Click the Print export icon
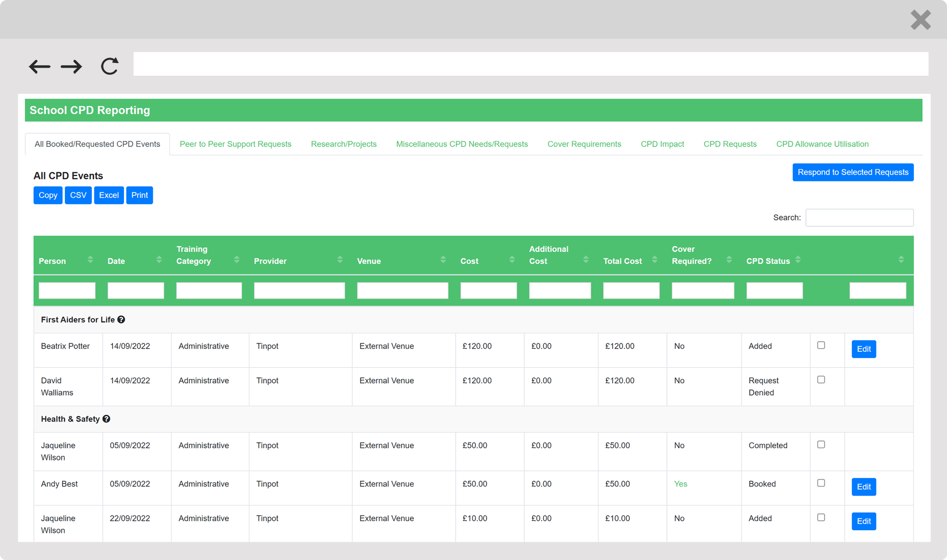Image resolution: width=947 pixels, height=560 pixels. pos(139,195)
